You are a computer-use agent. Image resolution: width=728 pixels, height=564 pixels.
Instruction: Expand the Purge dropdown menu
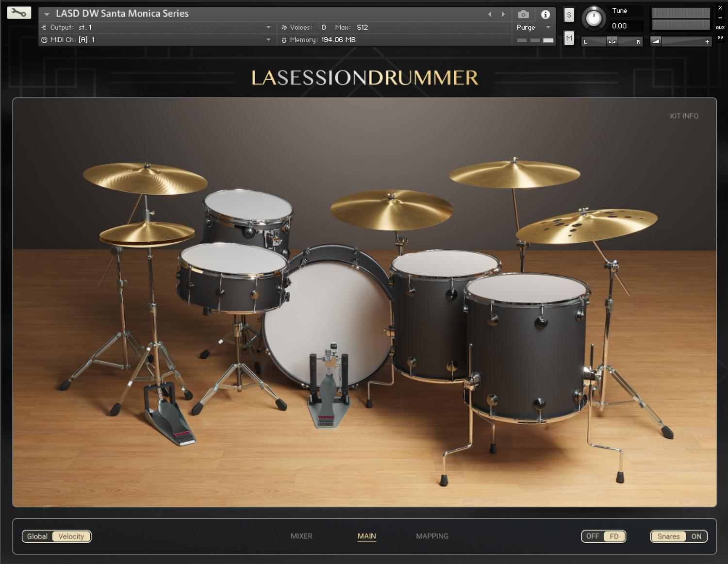(x=548, y=27)
